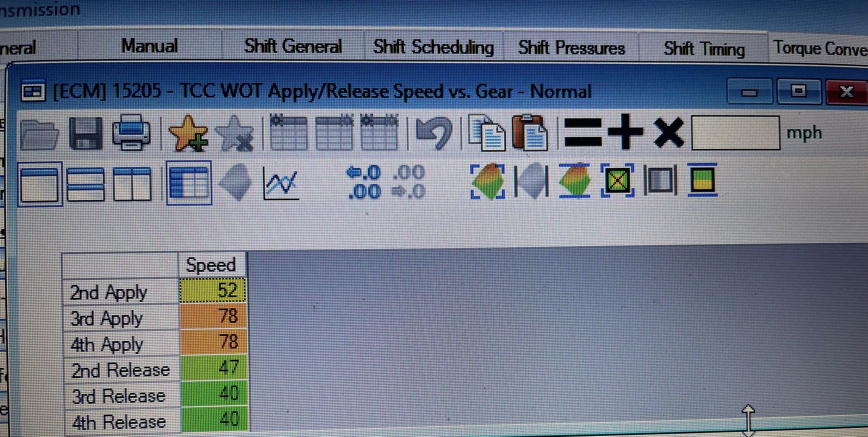868x437 pixels.
Task: Click the Multiply value X icon
Action: click(x=668, y=132)
